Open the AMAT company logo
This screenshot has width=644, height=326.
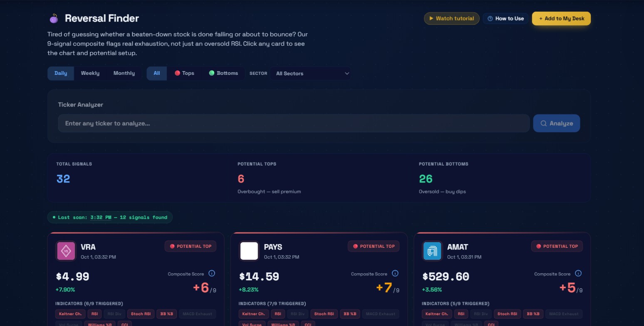pyautogui.click(x=432, y=251)
